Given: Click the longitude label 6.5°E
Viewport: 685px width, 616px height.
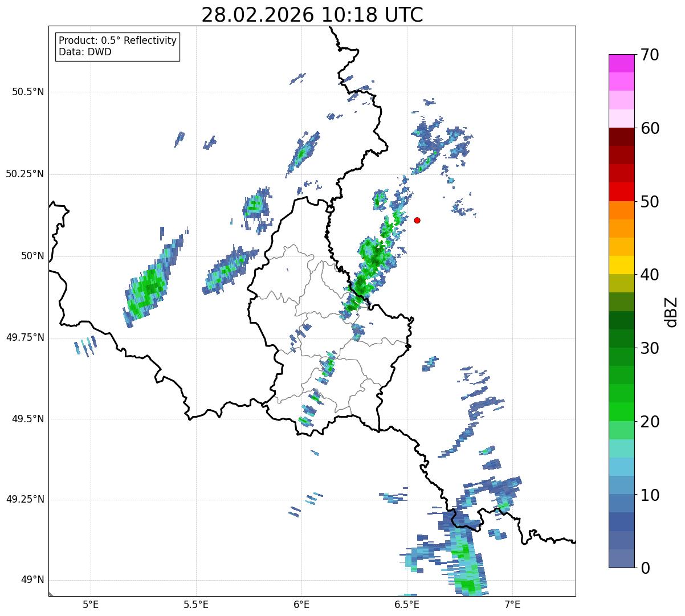Looking at the screenshot, I should [x=407, y=604].
